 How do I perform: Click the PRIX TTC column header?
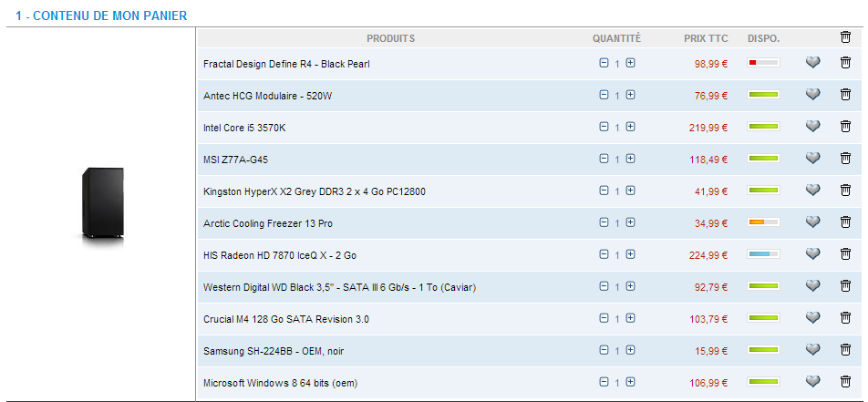[x=706, y=38]
